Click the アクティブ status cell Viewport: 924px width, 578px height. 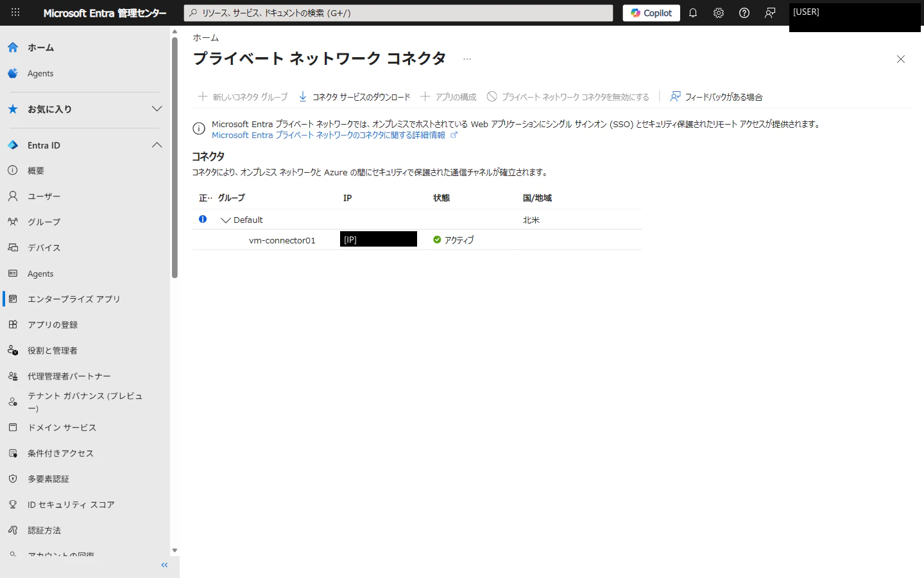[x=454, y=240]
